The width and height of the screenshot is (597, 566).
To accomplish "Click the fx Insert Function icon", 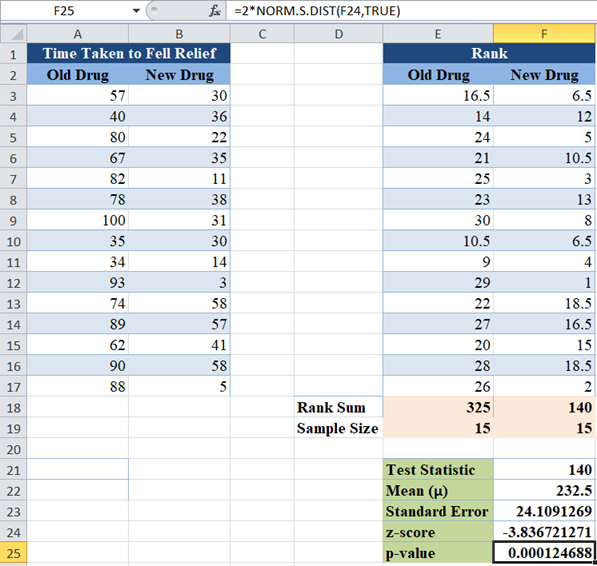I will 215,11.
